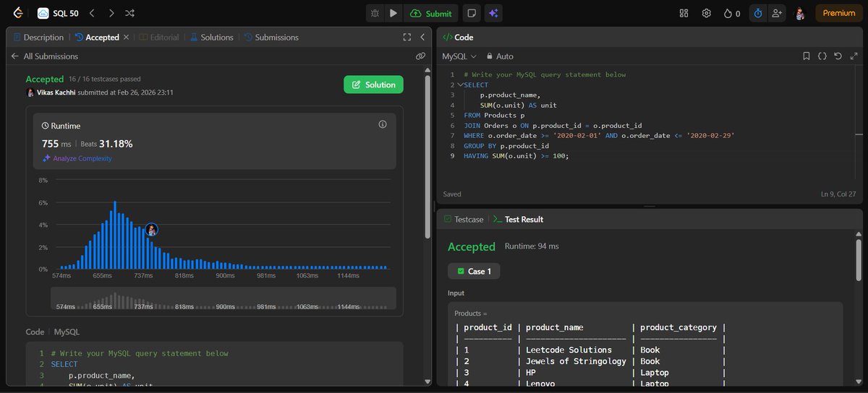The width and height of the screenshot is (868, 393).
Task: Click the Analyze Complexity link
Action: (x=77, y=158)
